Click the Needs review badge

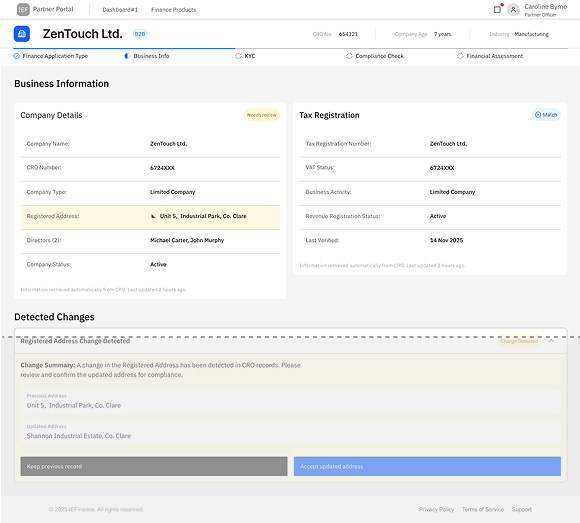click(262, 115)
